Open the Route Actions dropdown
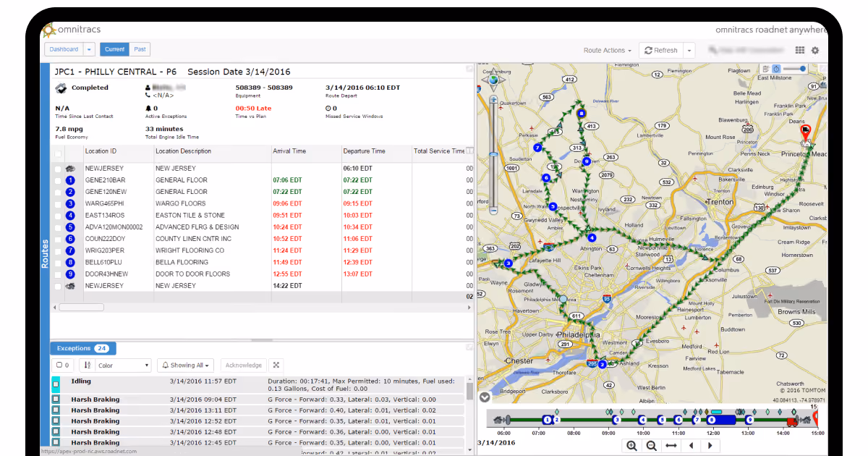Image resolution: width=868 pixels, height=456 pixels. point(608,51)
